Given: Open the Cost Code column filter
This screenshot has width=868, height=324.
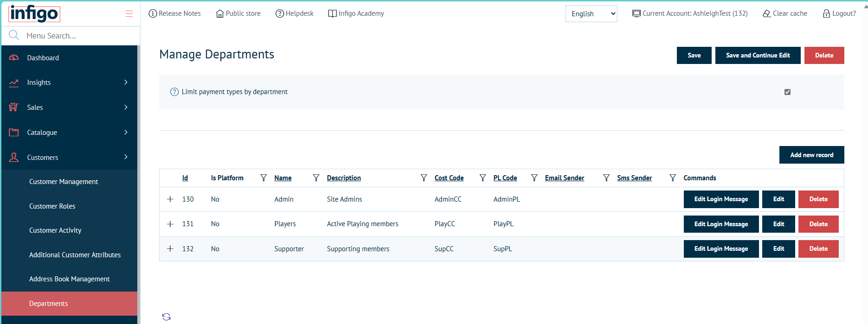Looking at the screenshot, I should [482, 178].
